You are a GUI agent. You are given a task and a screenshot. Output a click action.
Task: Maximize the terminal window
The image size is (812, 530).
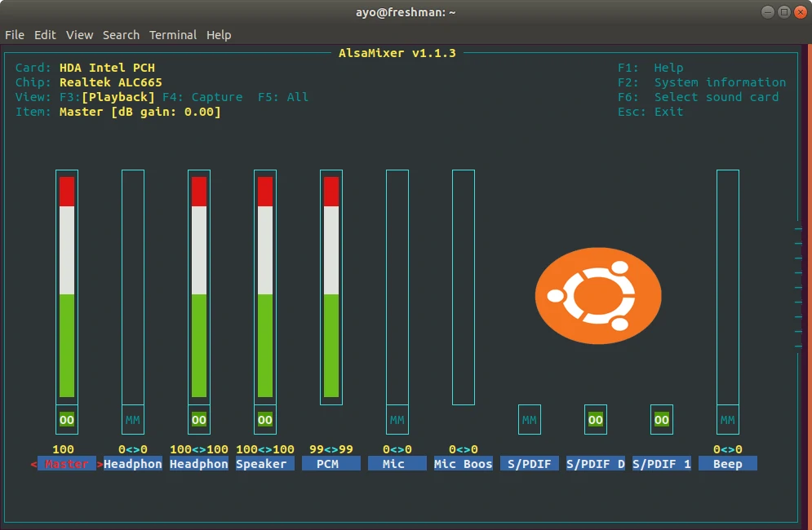point(784,12)
